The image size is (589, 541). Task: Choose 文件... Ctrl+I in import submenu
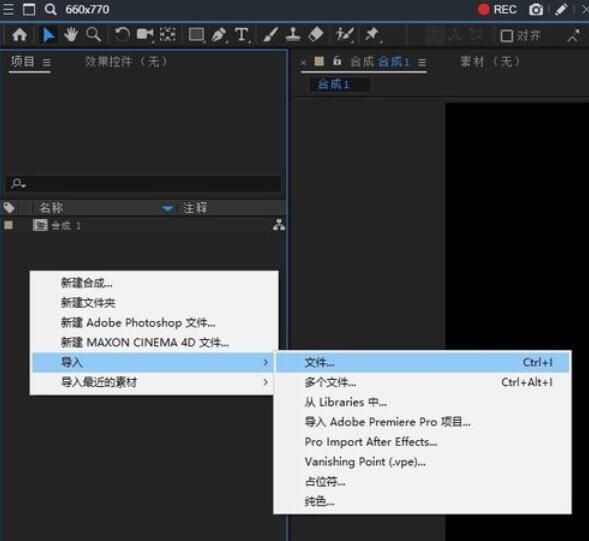pyautogui.click(x=423, y=363)
